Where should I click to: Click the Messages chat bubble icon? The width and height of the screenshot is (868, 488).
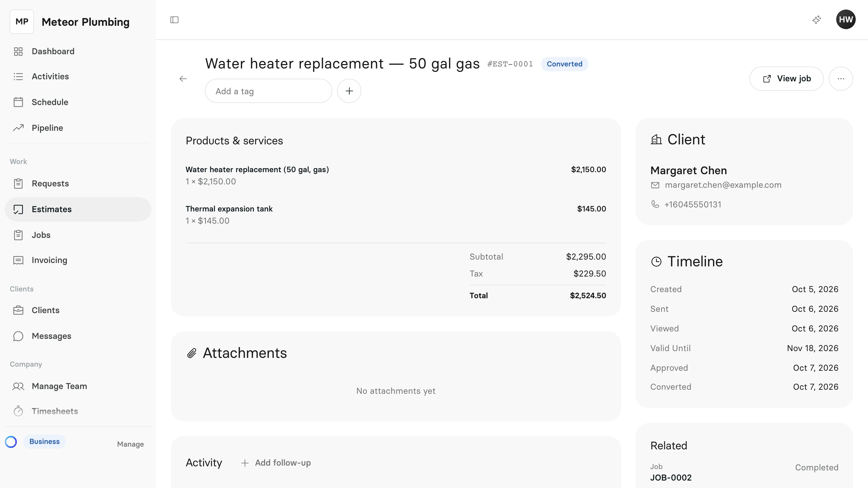click(18, 336)
